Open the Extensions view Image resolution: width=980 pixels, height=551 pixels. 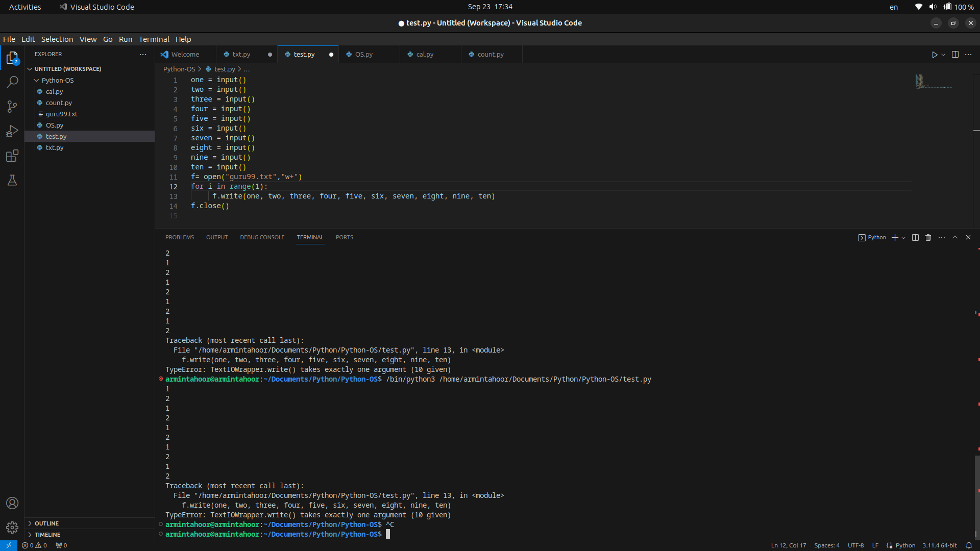(12, 156)
